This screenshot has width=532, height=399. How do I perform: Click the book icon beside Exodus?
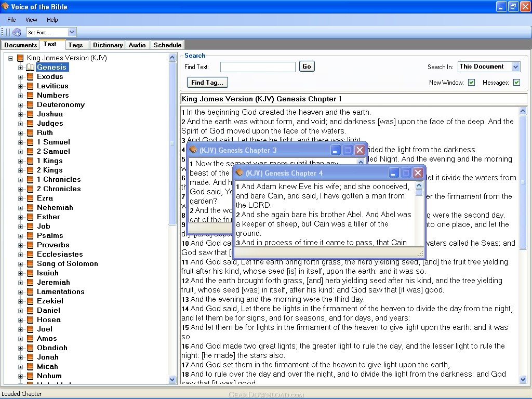pos(30,77)
